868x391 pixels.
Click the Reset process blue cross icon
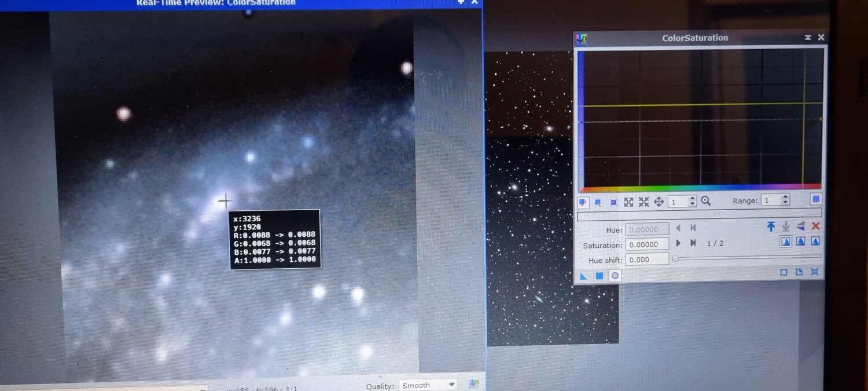[x=815, y=271]
